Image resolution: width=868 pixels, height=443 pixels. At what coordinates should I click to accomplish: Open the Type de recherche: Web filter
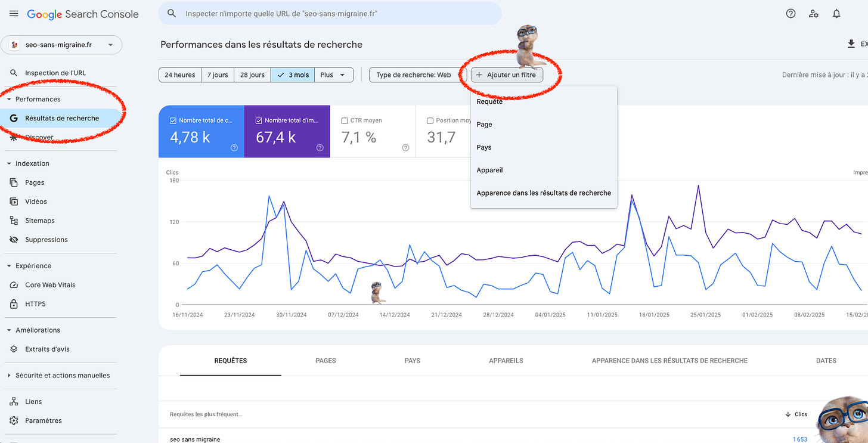tap(417, 75)
